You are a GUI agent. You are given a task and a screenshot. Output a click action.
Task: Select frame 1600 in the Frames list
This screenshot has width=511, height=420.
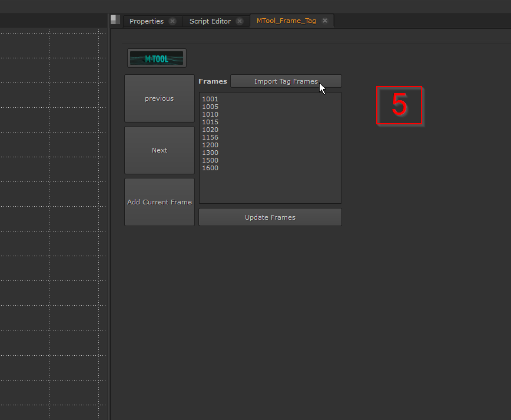210,168
